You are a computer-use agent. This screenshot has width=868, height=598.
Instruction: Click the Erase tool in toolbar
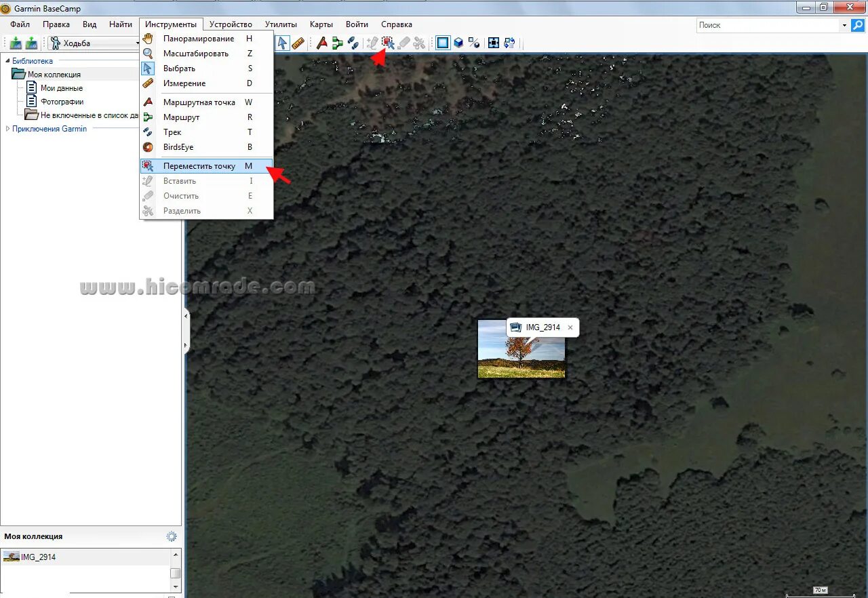coord(403,43)
